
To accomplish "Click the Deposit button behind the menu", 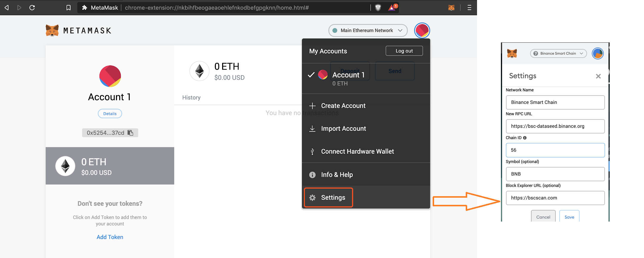I will click(x=350, y=71).
